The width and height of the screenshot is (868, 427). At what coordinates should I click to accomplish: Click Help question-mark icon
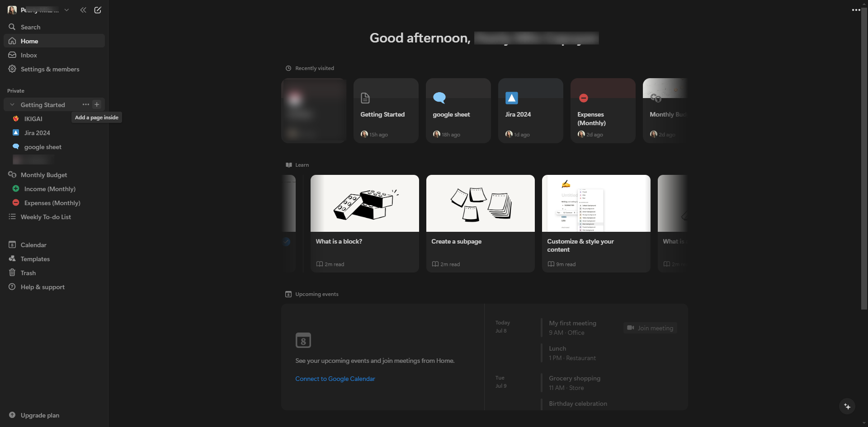click(x=12, y=287)
